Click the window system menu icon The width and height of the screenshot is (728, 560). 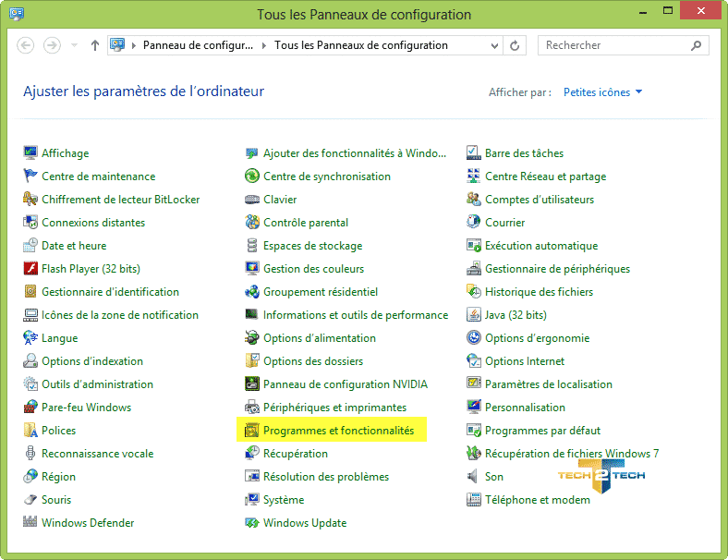(17, 14)
